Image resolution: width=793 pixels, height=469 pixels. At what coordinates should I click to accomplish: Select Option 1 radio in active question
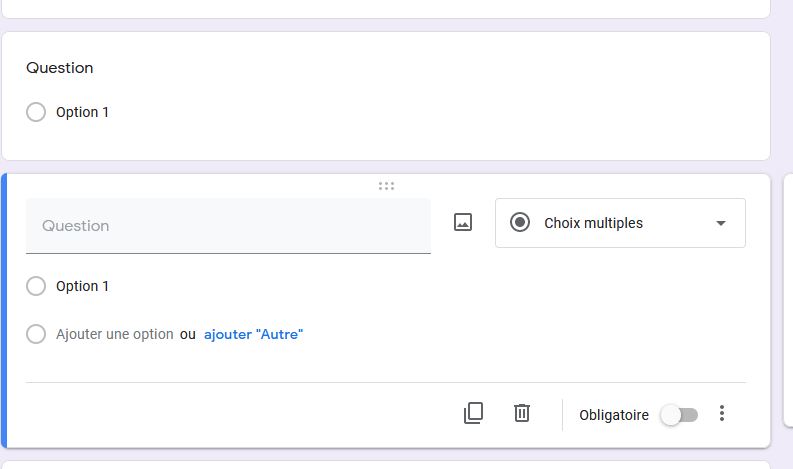pyautogui.click(x=36, y=286)
